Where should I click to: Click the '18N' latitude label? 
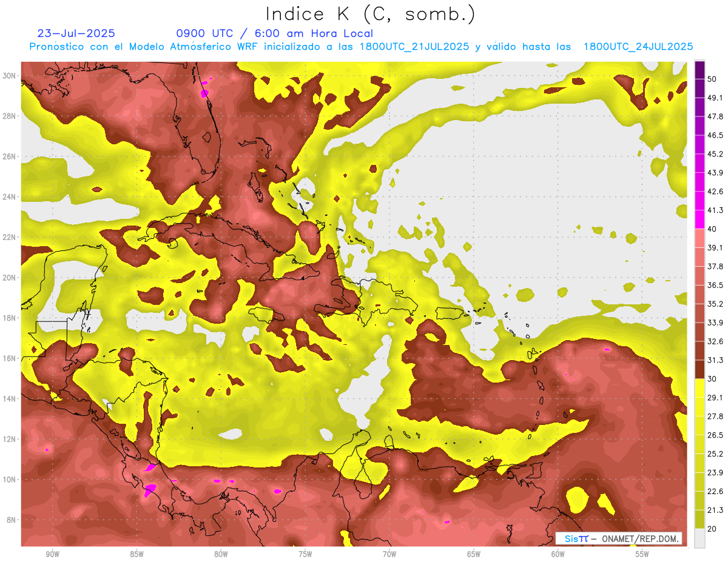pos(9,318)
